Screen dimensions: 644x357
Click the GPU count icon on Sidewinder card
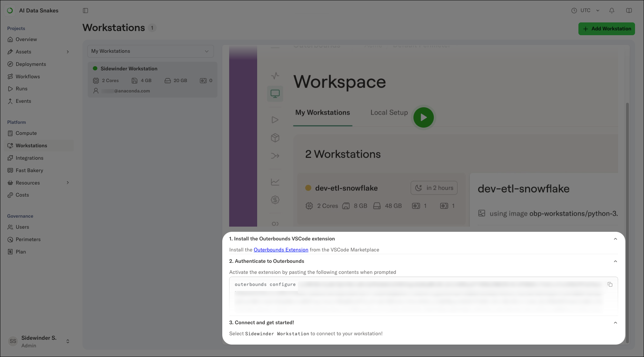203,81
